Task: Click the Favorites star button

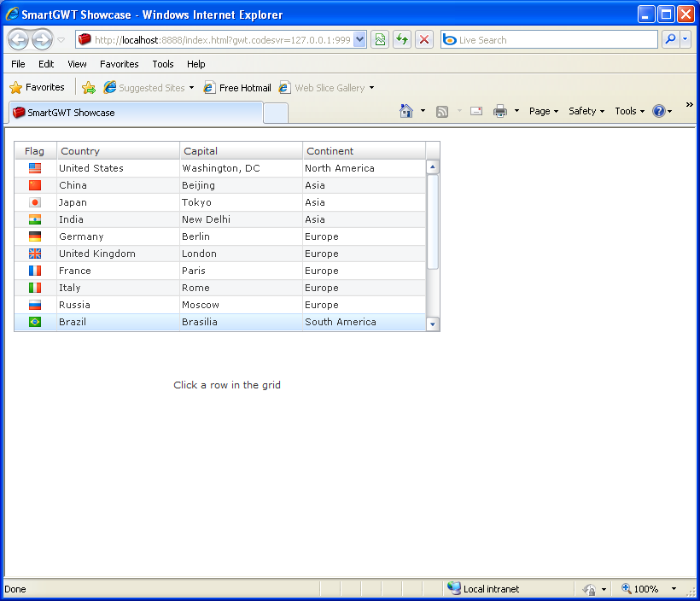Action: [37, 87]
